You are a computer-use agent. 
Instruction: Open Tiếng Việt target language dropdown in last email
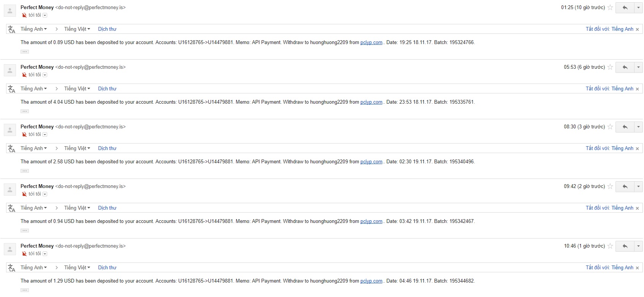(77, 268)
